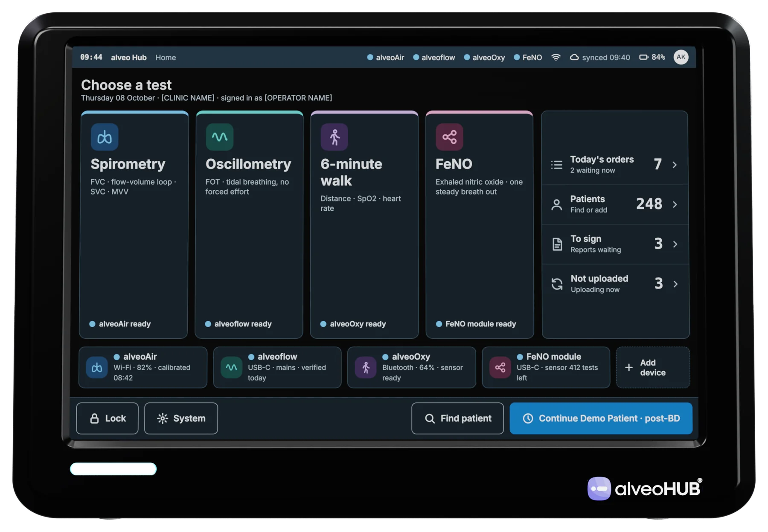Open System settings

click(181, 419)
